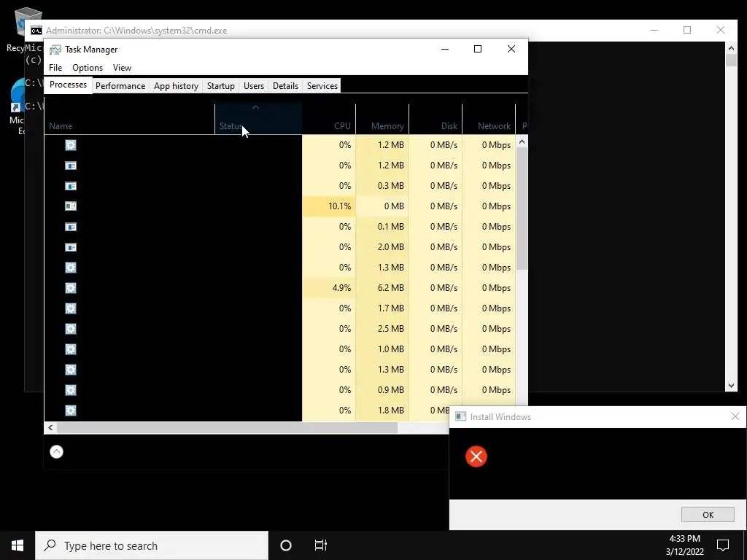Viewport: 747px width, 560px height.
Task: Open the Action Center notifications icon
Action: [723, 545]
